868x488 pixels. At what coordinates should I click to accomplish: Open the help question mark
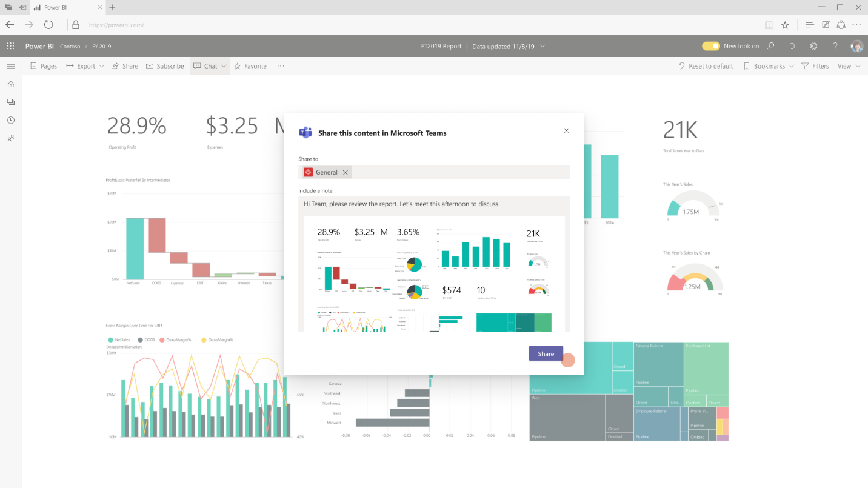coord(835,46)
